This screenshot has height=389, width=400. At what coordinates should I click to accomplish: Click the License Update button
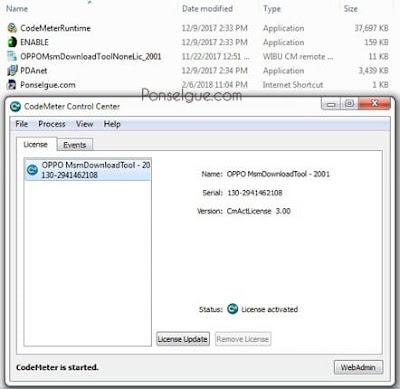(x=183, y=339)
